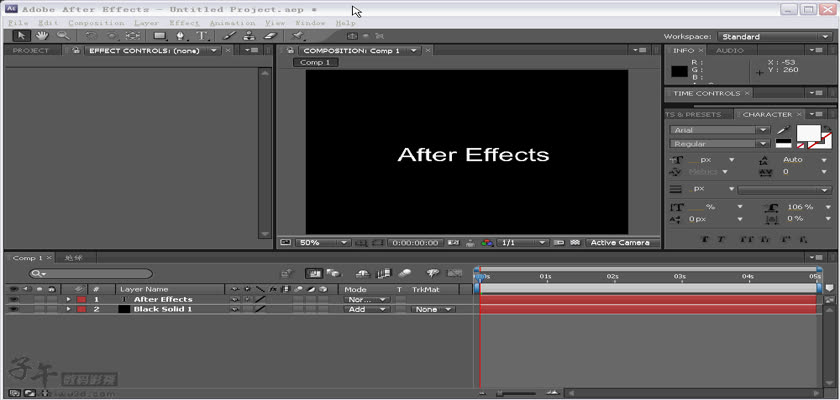Toggle the Composition viewer lock
The image size is (840, 400).
[x=290, y=50]
